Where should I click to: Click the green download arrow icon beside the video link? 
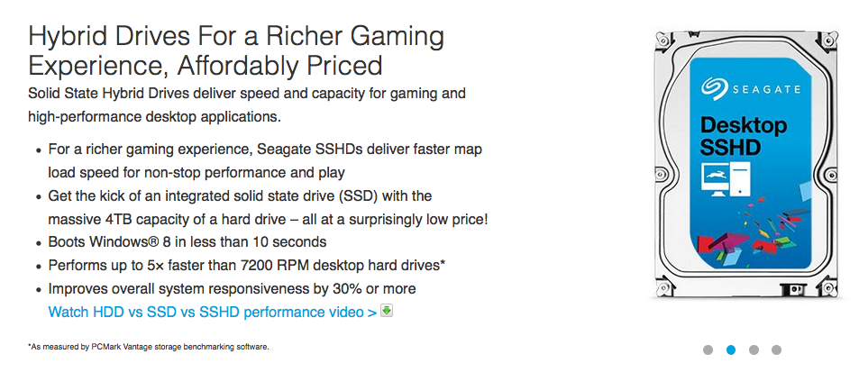[387, 311]
